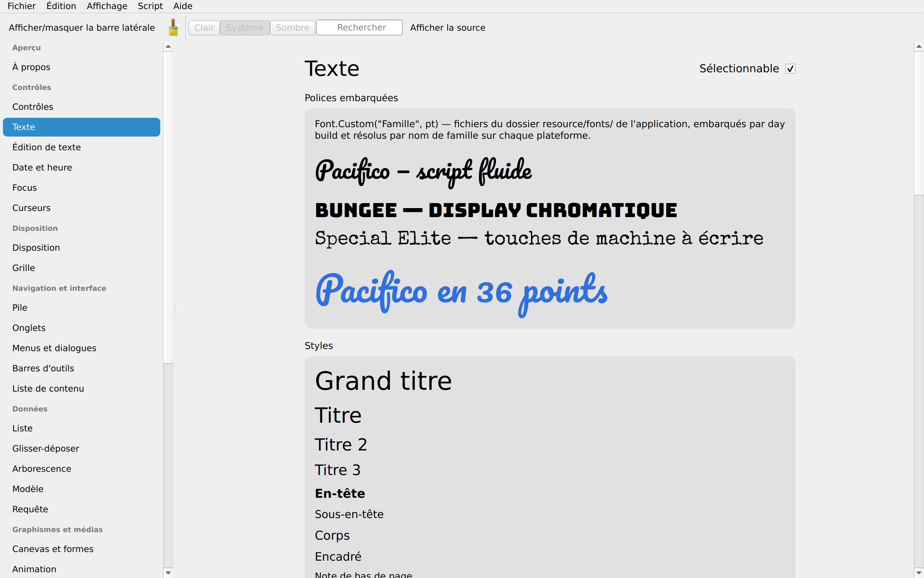Open Barres d'outils page
The height and width of the screenshot is (578, 924).
tap(81, 368)
